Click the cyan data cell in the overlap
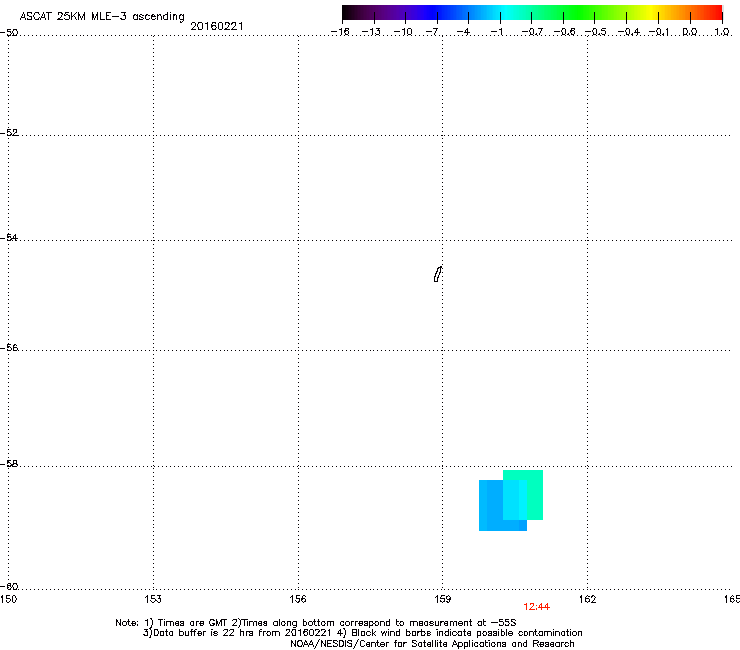Viewport: 740px width, 650px height. click(514, 499)
